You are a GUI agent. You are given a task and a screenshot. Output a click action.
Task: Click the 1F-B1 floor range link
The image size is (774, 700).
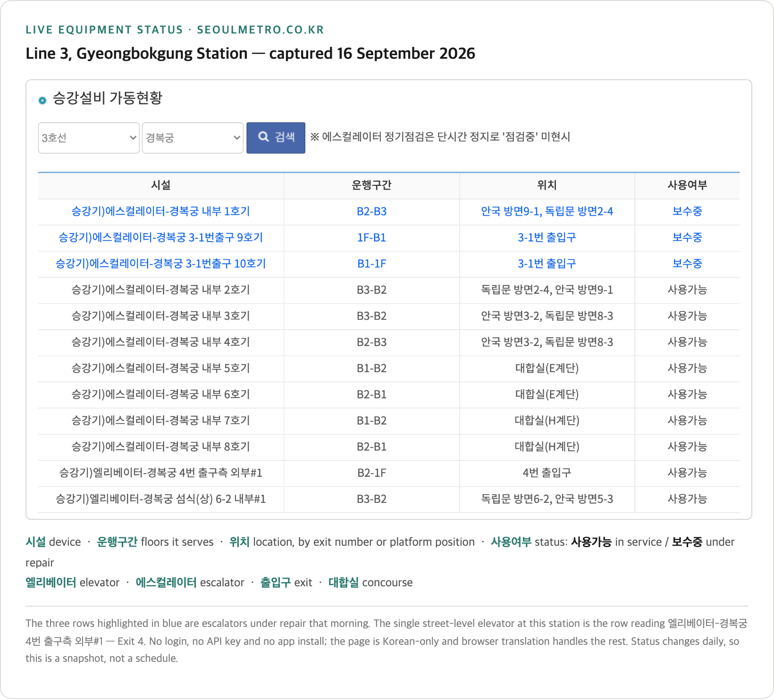(371, 237)
